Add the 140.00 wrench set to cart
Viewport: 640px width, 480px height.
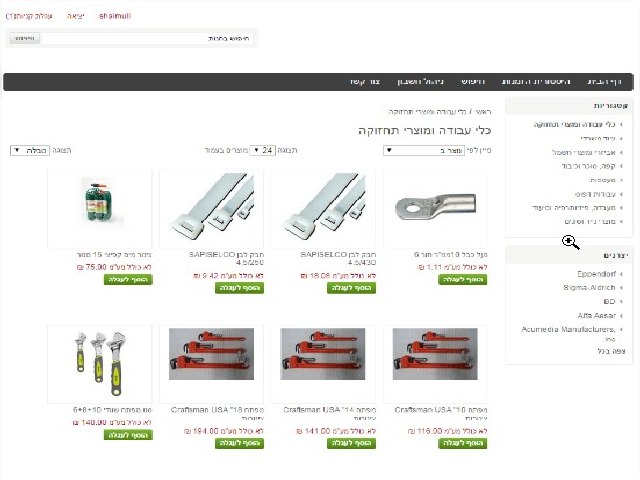coord(128,435)
